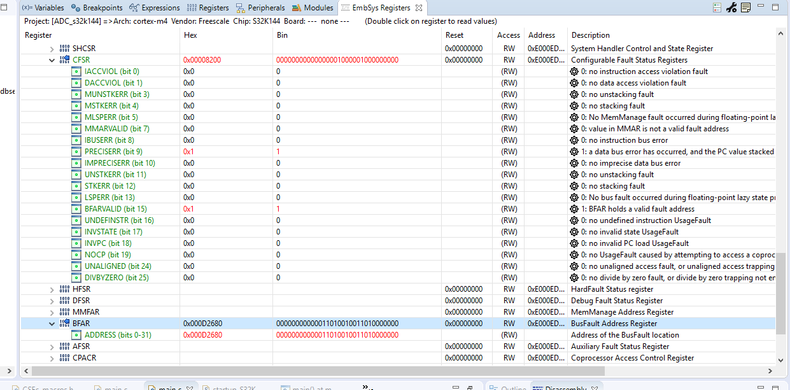The width and height of the screenshot is (790, 390).
Task: Click the Hex column header
Action: [x=190, y=35]
